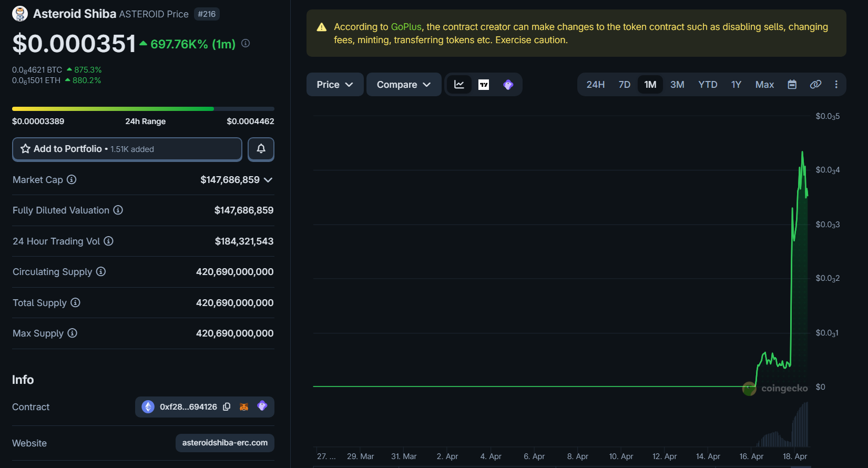Copy the contract address
Image resolution: width=868 pixels, height=468 pixels.
[227, 406]
